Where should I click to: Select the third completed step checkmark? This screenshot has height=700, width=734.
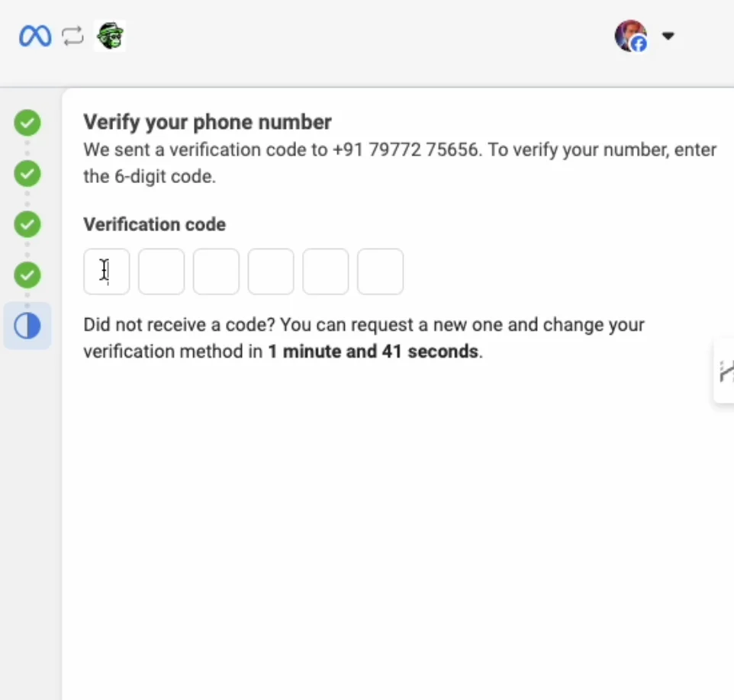(x=27, y=224)
